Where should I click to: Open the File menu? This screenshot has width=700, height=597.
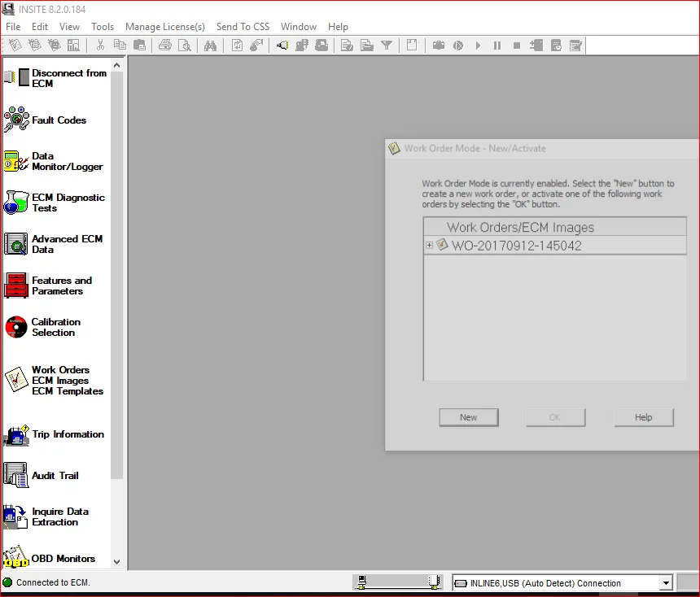(x=13, y=27)
